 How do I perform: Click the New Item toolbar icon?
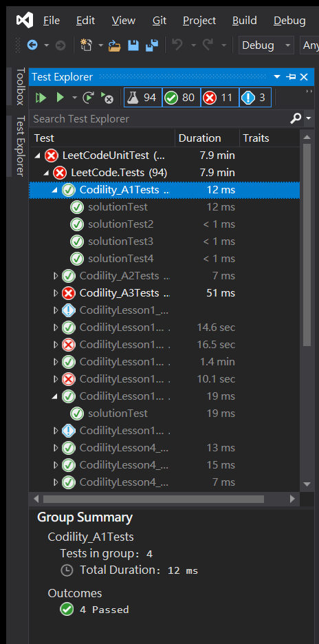86,45
